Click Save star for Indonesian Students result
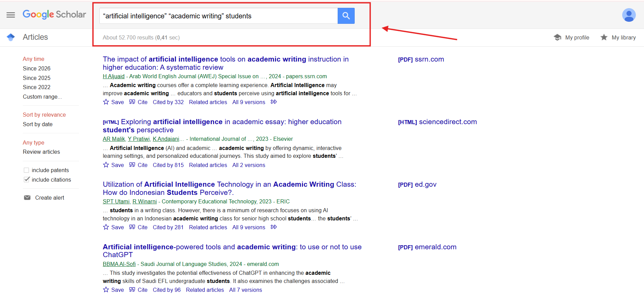644x302 pixels. pyautogui.click(x=106, y=227)
